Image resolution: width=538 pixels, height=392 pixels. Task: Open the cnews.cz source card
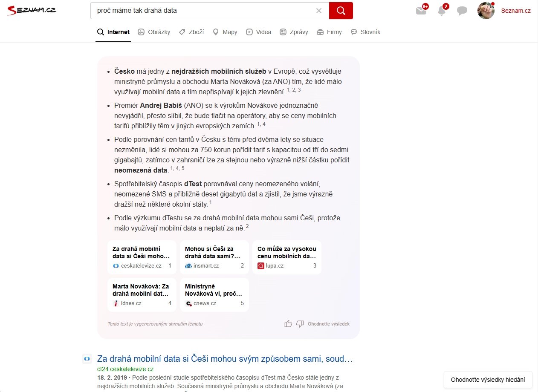(x=214, y=294)
